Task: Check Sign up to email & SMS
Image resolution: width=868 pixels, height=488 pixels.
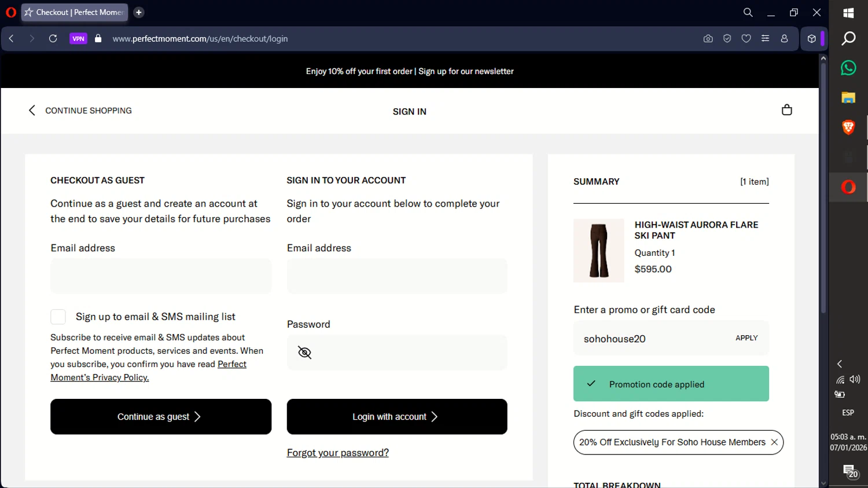Action: click(58, 317)
